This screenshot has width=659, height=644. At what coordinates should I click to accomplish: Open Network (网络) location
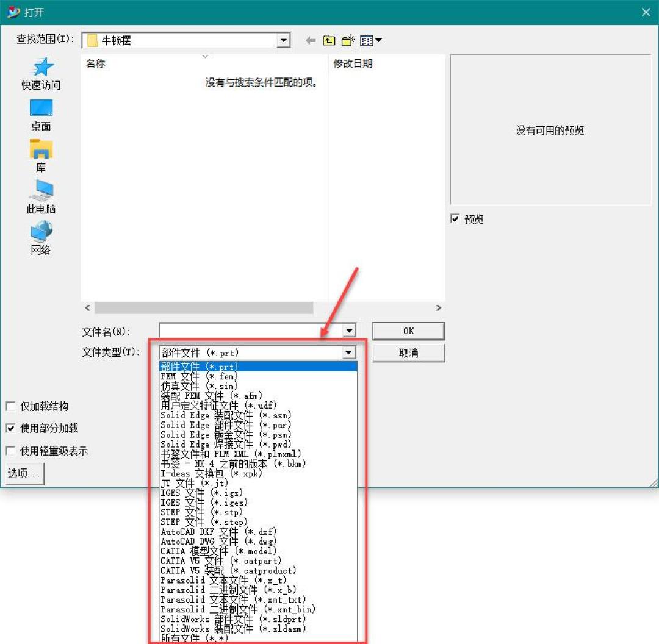click(x=41, y=238)
